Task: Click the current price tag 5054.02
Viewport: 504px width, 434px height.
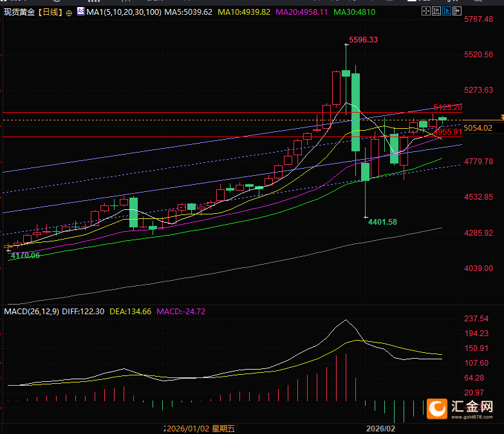Action: pos(478,128)
